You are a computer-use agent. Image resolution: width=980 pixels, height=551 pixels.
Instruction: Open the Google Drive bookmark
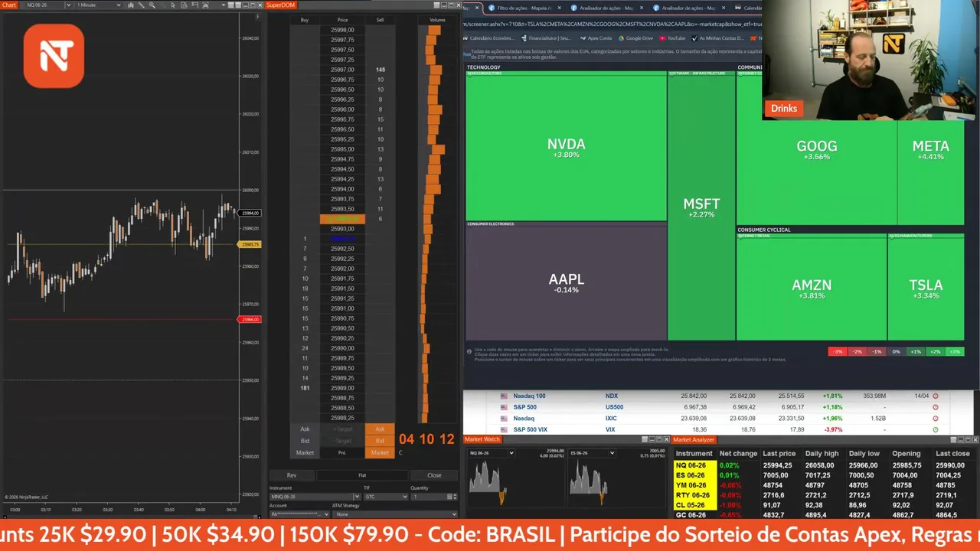[x=635, y=37]
